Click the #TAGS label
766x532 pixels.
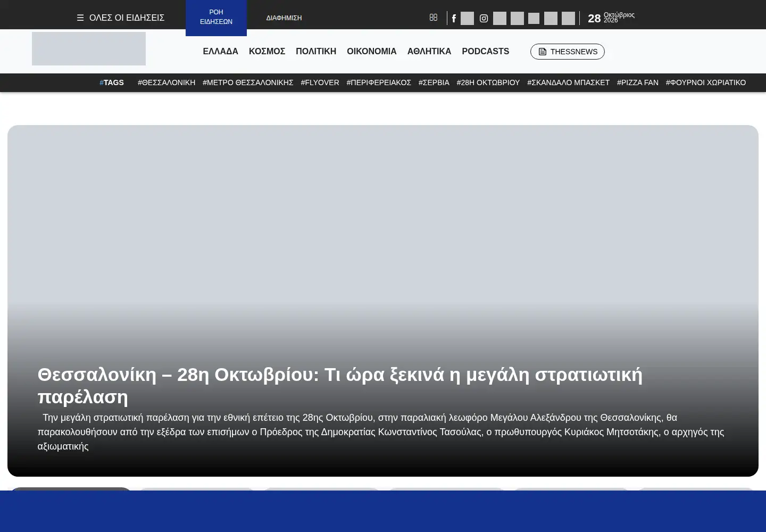click(112, 82)
